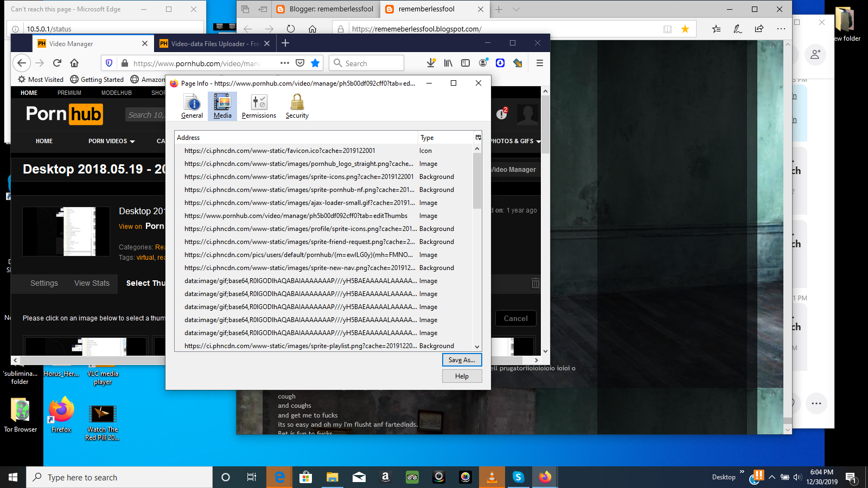Click the MODELHUB link on the page
Image resolution: width=868 pixels, height=488 pixels.
(x=116, y=93)
